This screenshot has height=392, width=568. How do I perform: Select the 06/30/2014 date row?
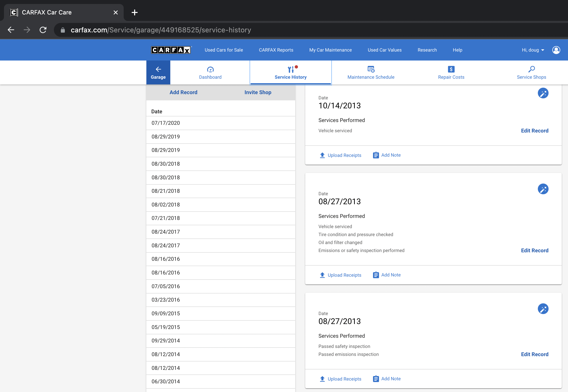click(x=221, y=382)
